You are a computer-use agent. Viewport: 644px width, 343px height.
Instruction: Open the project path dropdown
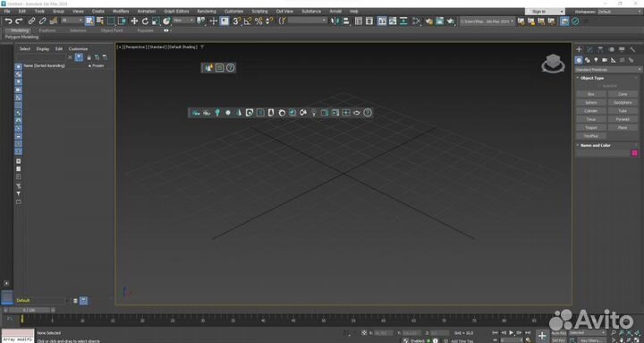tap(487, 21)
